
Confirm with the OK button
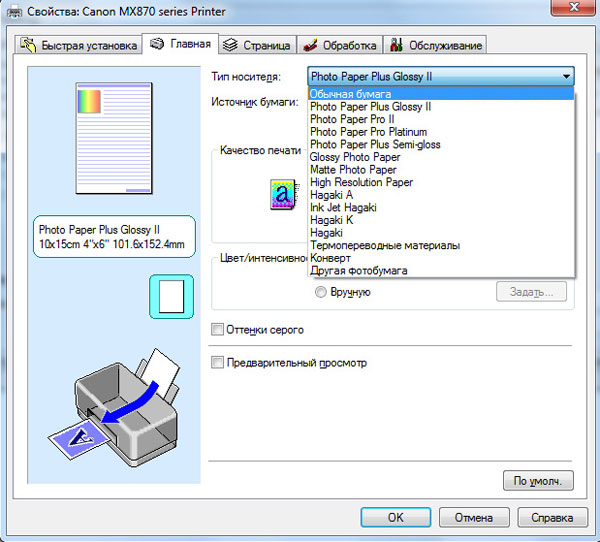click(396, 518)
